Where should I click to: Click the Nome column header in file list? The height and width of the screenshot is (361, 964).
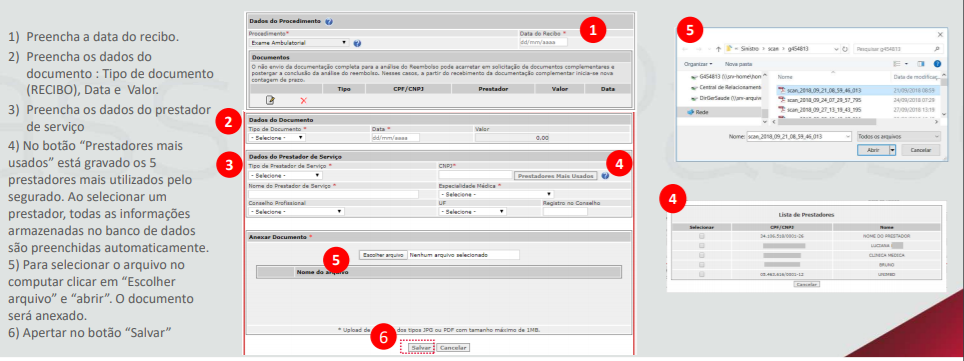[785, 77]
